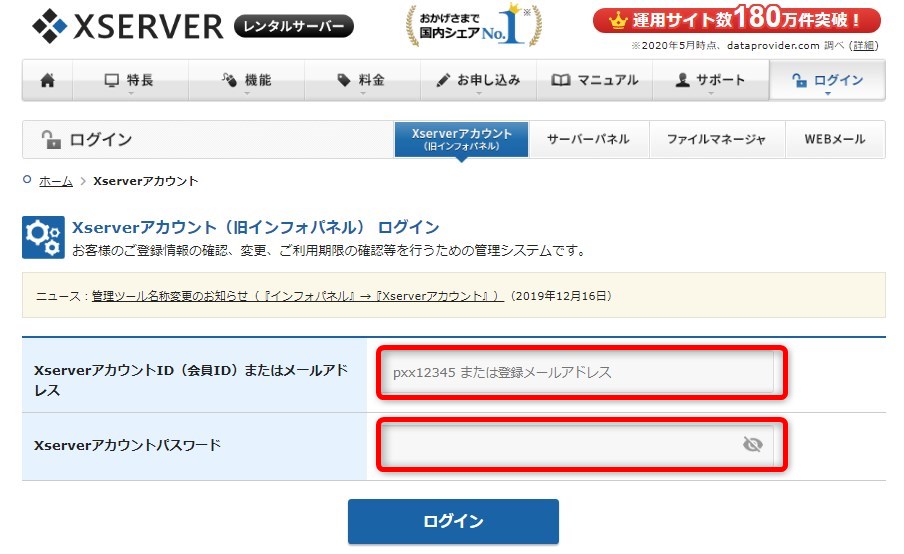Click the XSERVER logo

coord(127,26)
